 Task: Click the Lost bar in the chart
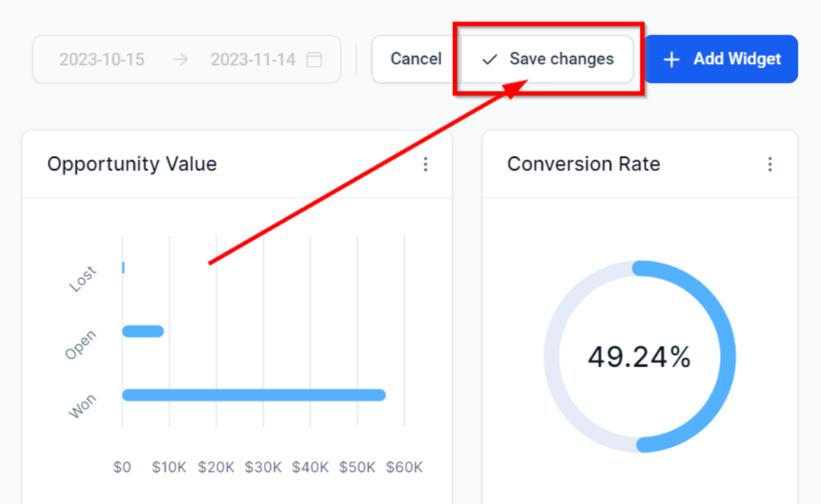tap(123, 268)
